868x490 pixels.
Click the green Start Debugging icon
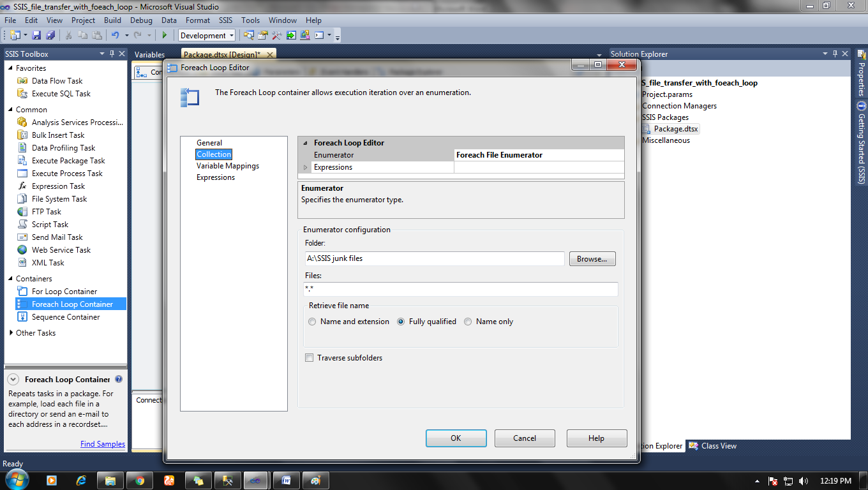point(165,35)
